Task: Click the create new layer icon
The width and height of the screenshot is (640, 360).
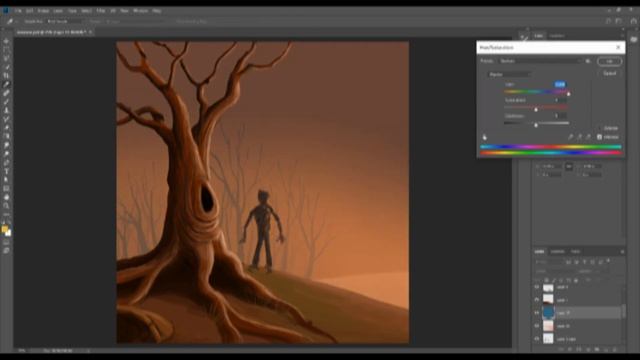Action: tap(606, 349)
